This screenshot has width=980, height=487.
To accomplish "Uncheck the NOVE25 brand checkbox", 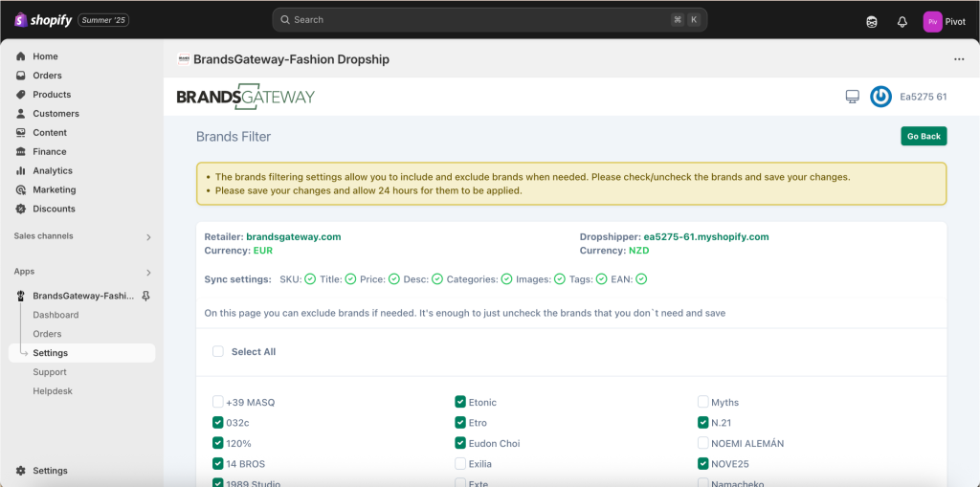I will (x=703, y=464).
